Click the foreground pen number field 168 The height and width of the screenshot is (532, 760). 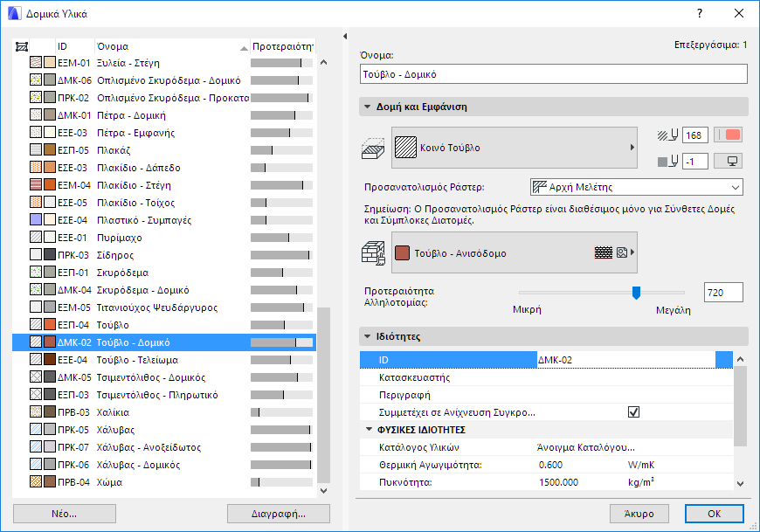695,135
